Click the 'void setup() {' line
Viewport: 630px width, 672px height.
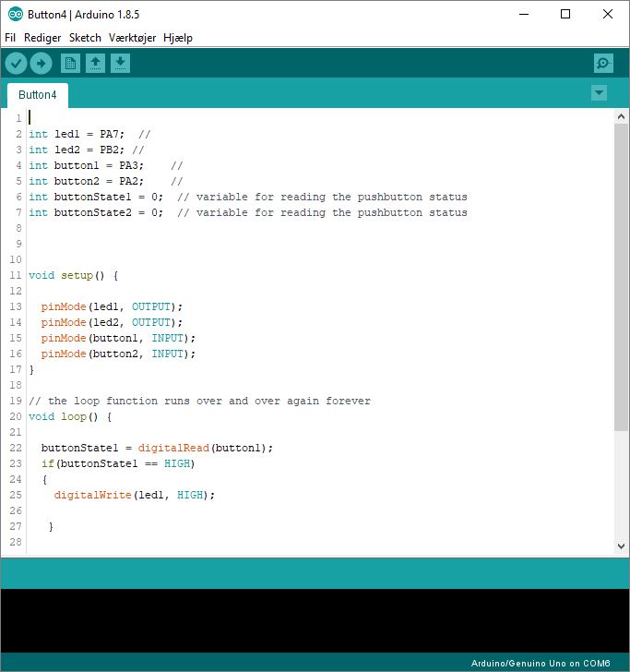(73, 275)
